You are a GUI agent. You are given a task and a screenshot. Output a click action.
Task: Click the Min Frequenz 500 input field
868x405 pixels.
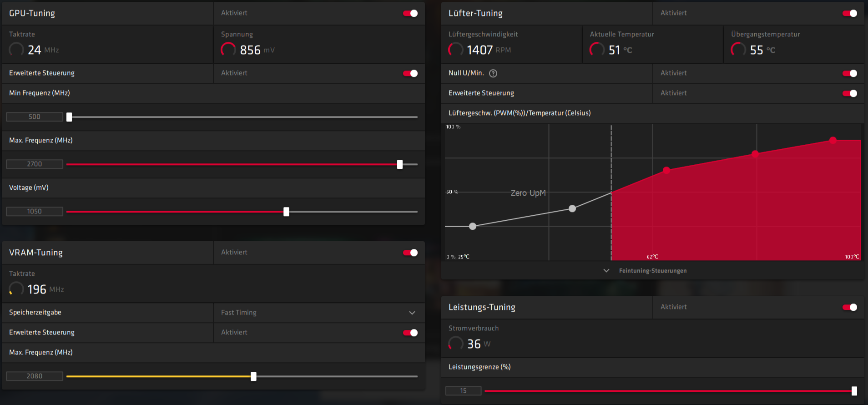[35, 117]
